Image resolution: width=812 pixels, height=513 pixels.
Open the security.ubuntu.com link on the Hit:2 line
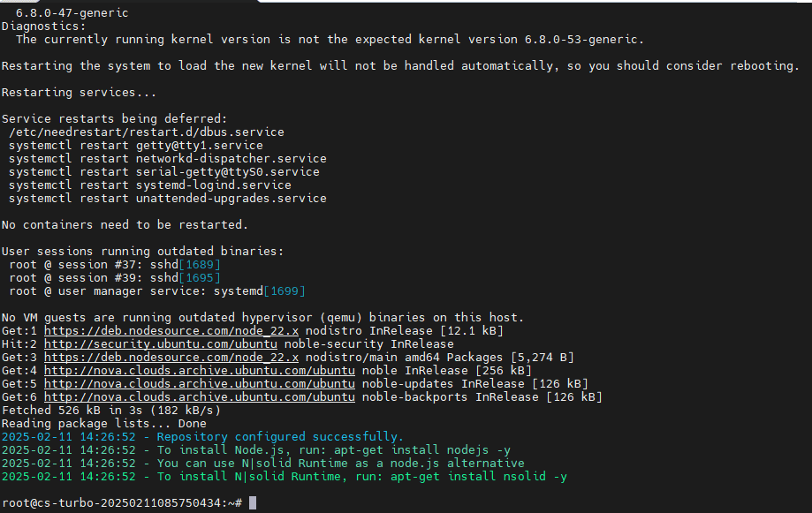coord(161,343)
